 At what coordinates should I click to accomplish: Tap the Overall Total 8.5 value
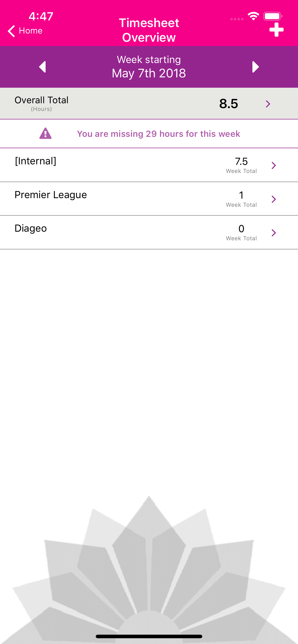(x=229, y=103)
